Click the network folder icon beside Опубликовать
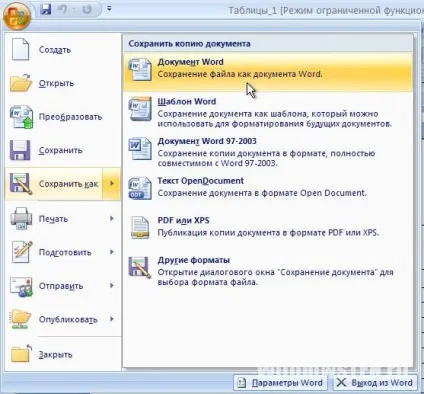424x394 pixels. pos(21,319)
